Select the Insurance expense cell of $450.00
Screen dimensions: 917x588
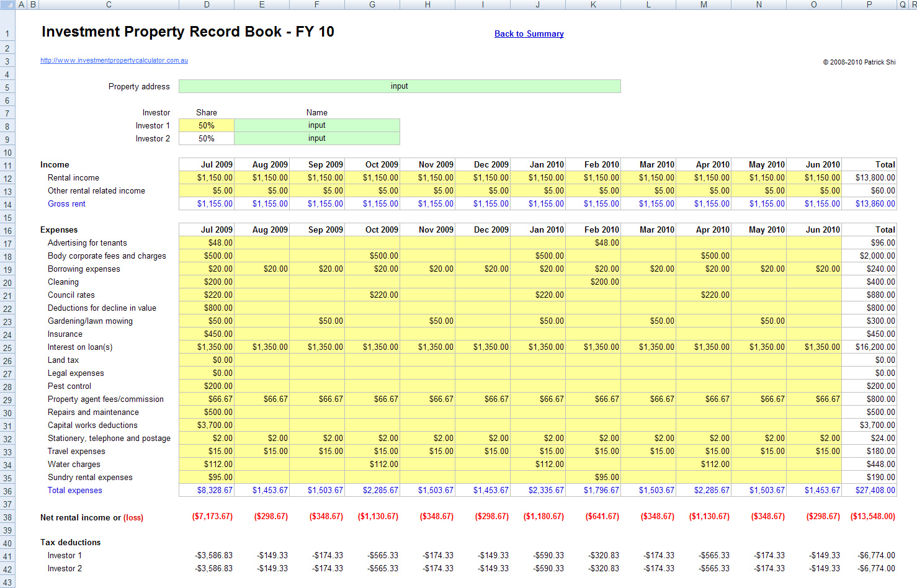click(x=206, y=334)
